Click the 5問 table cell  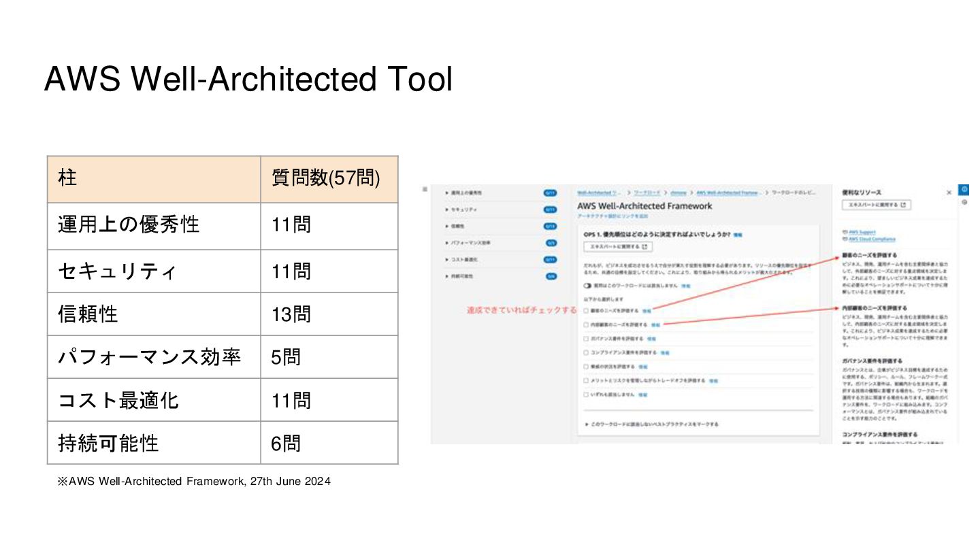click(329, 357)
